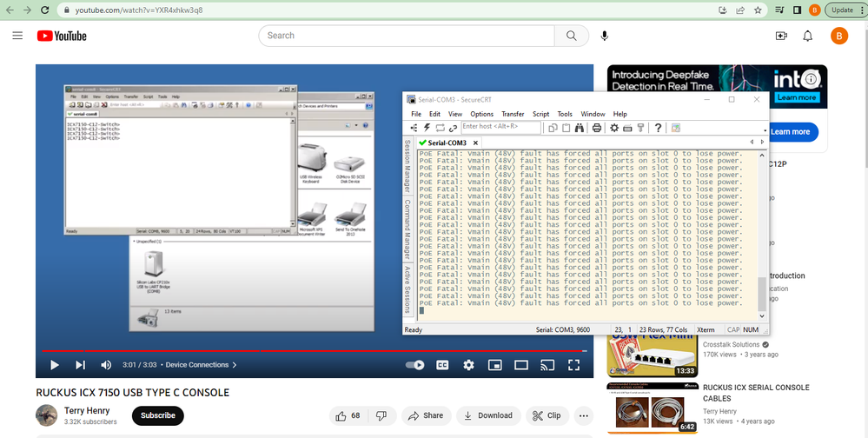Play the video with the play button

coord(54,365)
